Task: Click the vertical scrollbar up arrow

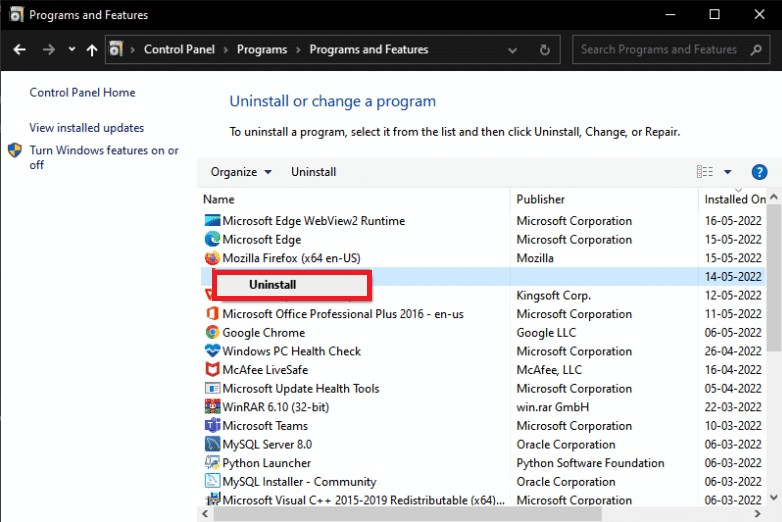Action: 774,197
